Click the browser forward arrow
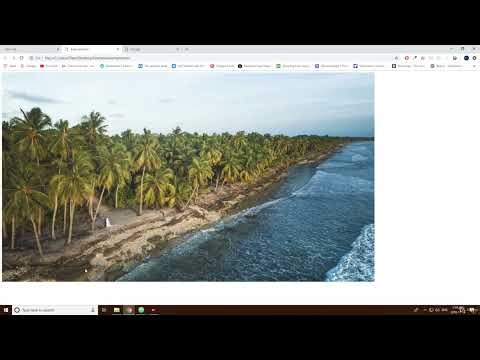Screen dimensions: 480x360 coord(14,58)
